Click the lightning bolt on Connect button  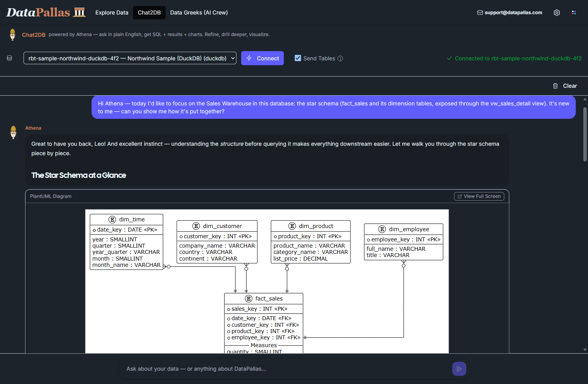(x=249, y=58)
